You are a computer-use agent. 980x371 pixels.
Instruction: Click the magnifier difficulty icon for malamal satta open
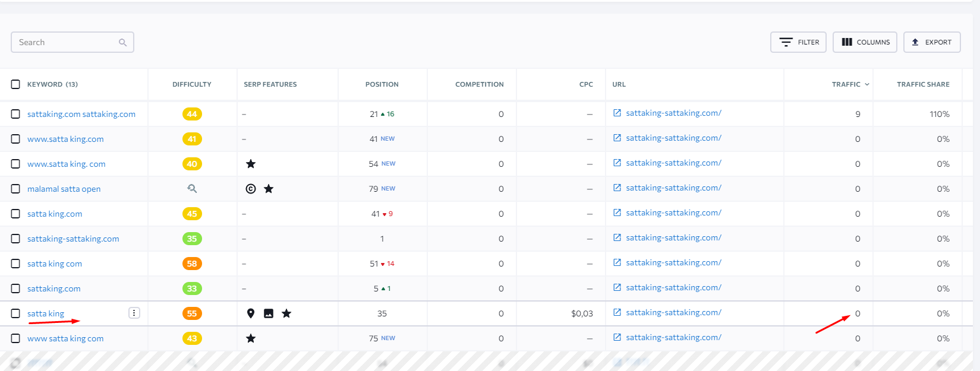pyautogui.click(x=192, y=188)
